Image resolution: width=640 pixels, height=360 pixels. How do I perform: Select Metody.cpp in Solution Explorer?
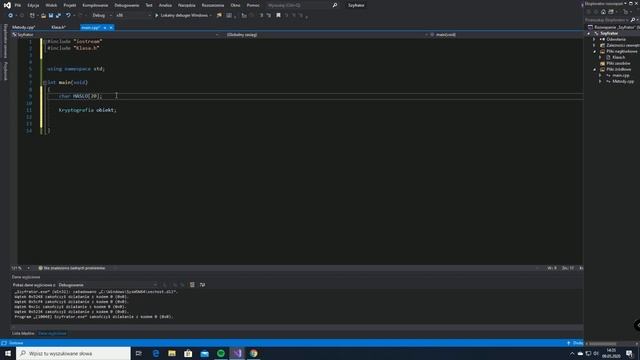[623, 82]
